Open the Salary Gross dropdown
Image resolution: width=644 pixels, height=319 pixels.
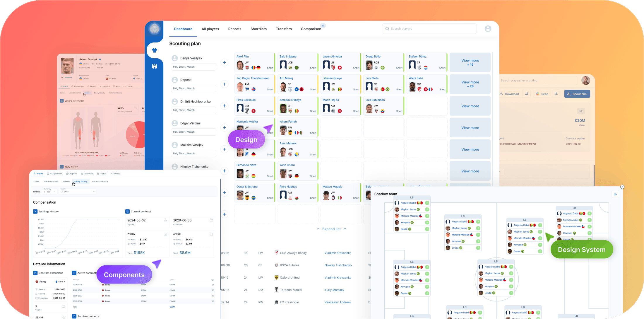click(78, 192)
